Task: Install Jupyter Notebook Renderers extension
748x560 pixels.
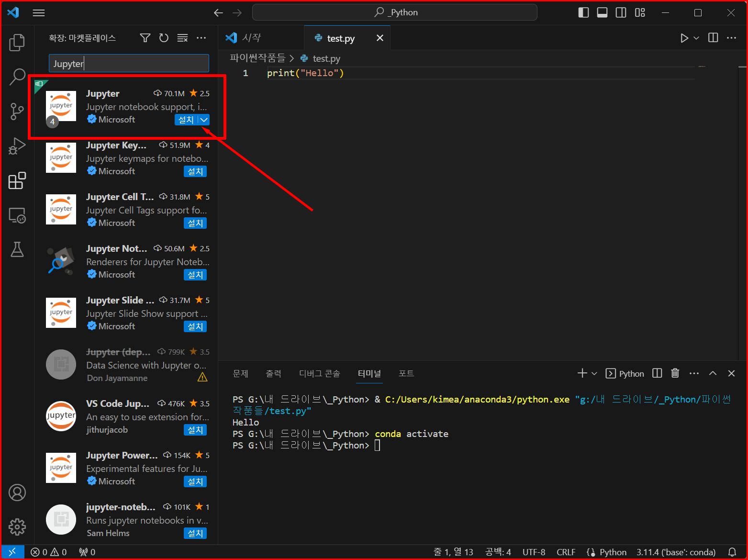Action: [195, 275]
